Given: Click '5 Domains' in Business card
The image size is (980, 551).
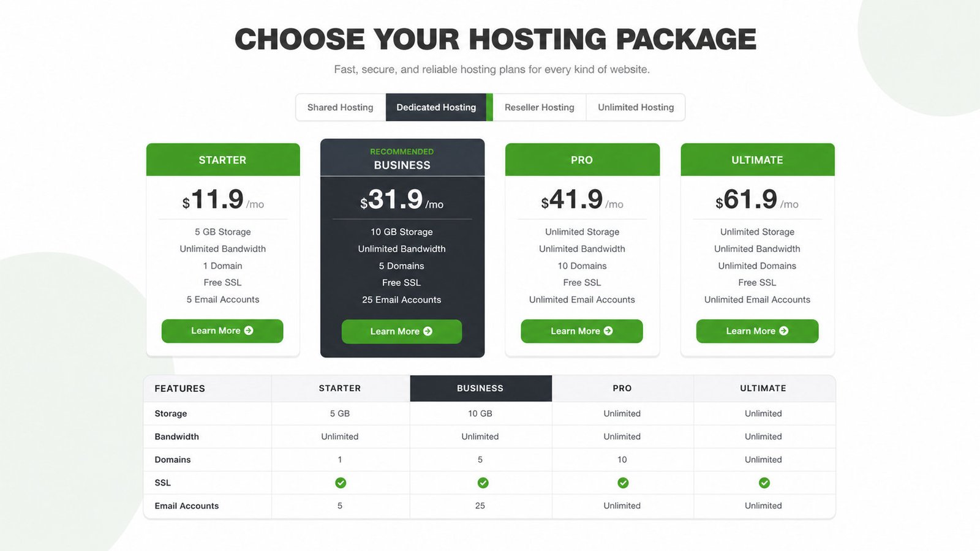Looking at the screenshot, I should pyautogui.click(x=402, y=266).
